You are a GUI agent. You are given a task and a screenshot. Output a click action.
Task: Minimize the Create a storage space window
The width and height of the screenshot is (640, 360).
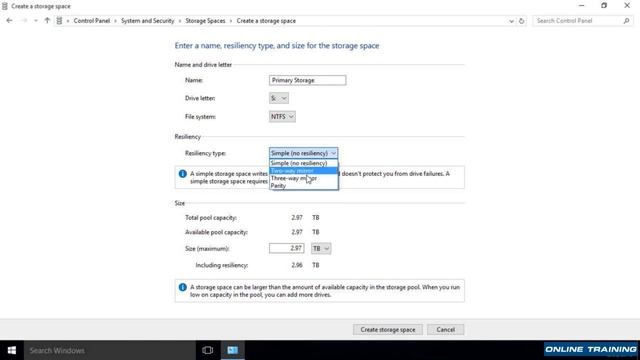coord(582,6)
